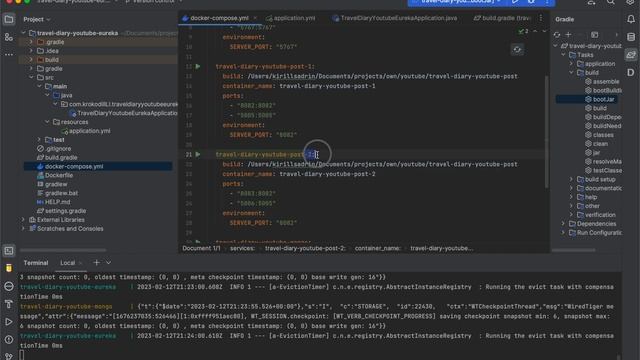The image size is (640, 360).
Task: Switch to build.gradle editor tab
Action: (502, 18)
